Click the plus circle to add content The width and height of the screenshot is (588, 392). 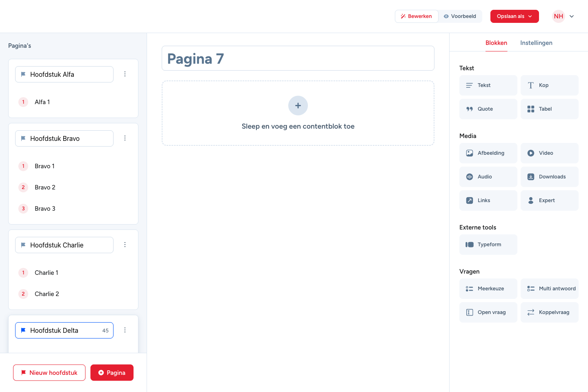tap(298, 106)
